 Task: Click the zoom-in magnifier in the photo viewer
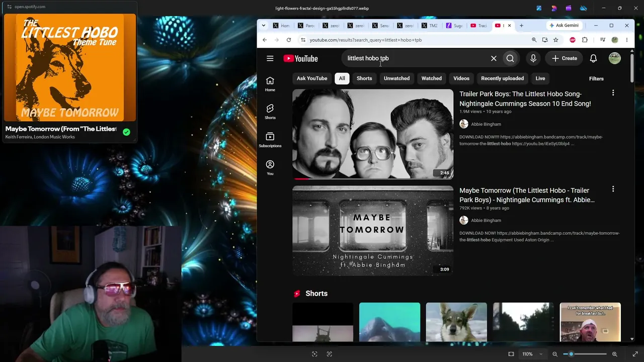614,354
